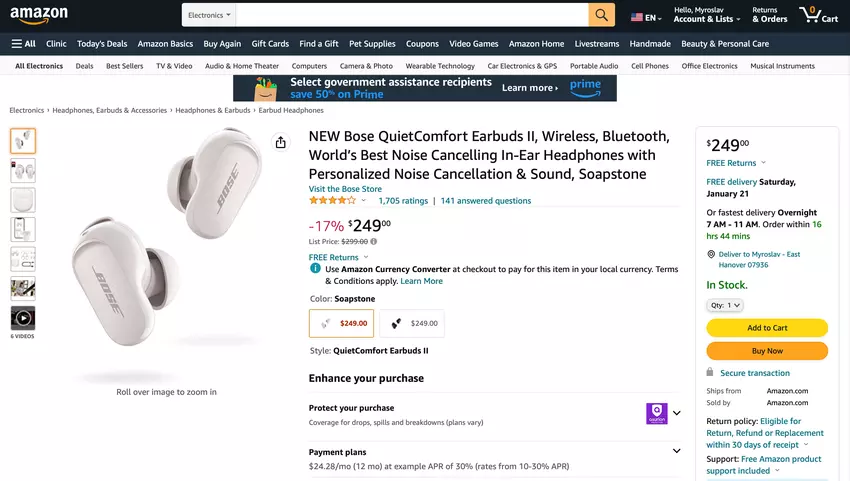Click the share icon on product image

pos(280,143)
